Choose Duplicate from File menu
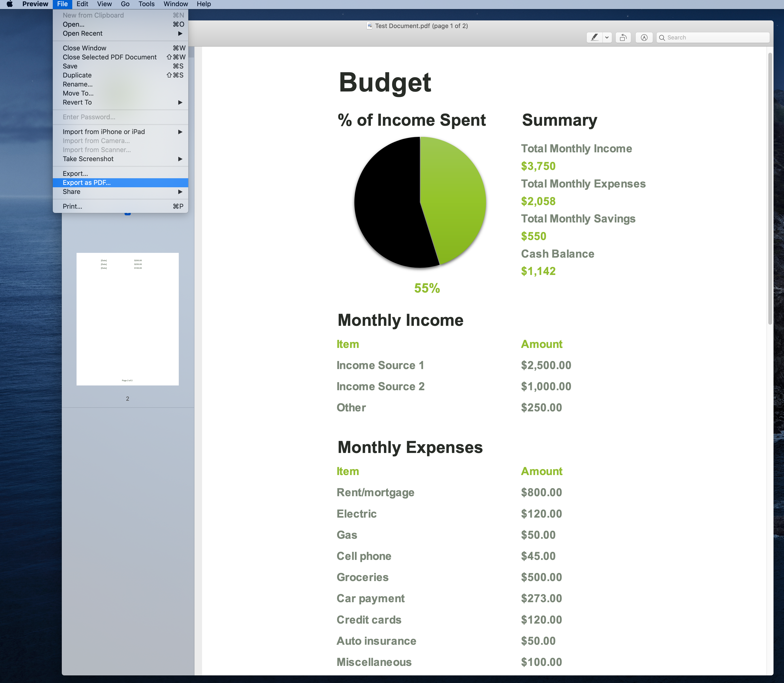This screenshot has width=784, height=683. pyautogui.click(x=77, y=76)
